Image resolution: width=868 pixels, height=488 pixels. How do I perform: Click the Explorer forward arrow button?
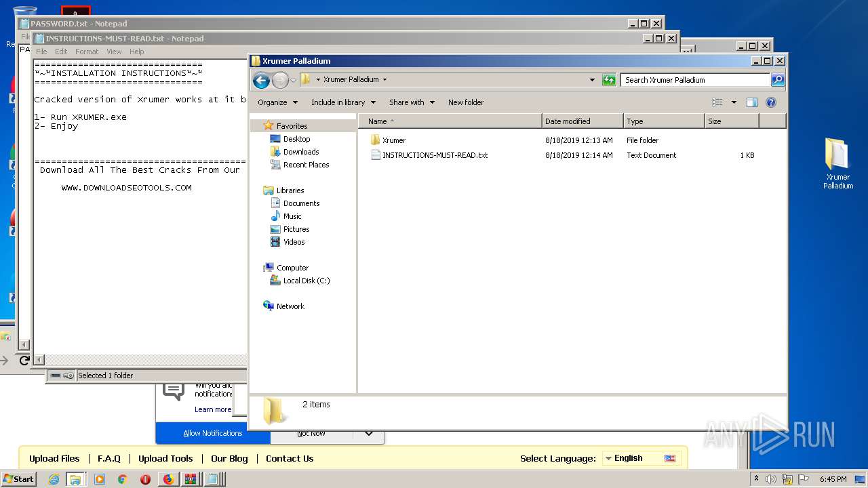coord(280,81)
